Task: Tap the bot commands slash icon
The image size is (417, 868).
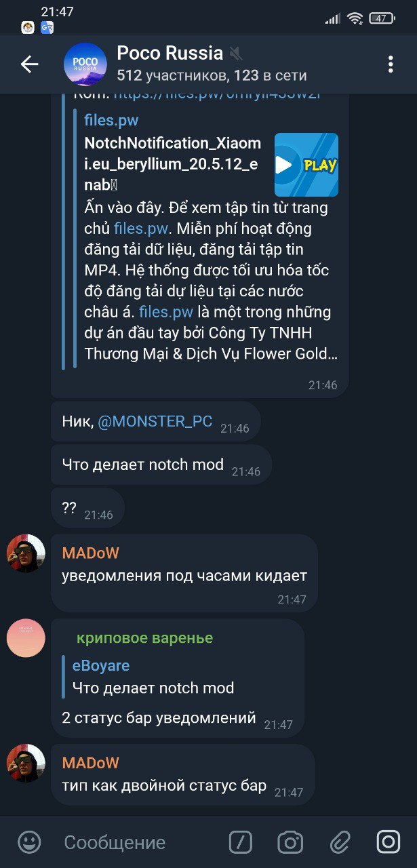Action: (x=241, y=842)
